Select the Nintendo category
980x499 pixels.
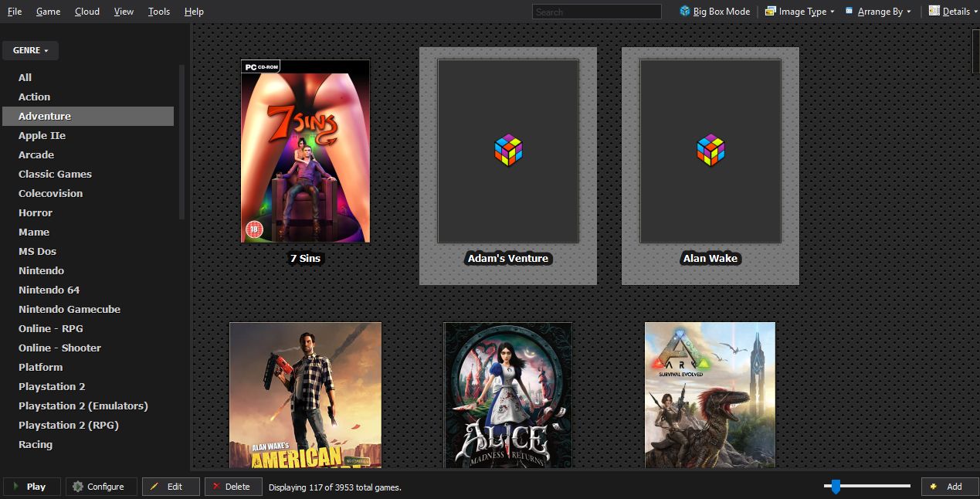[88, 270]
